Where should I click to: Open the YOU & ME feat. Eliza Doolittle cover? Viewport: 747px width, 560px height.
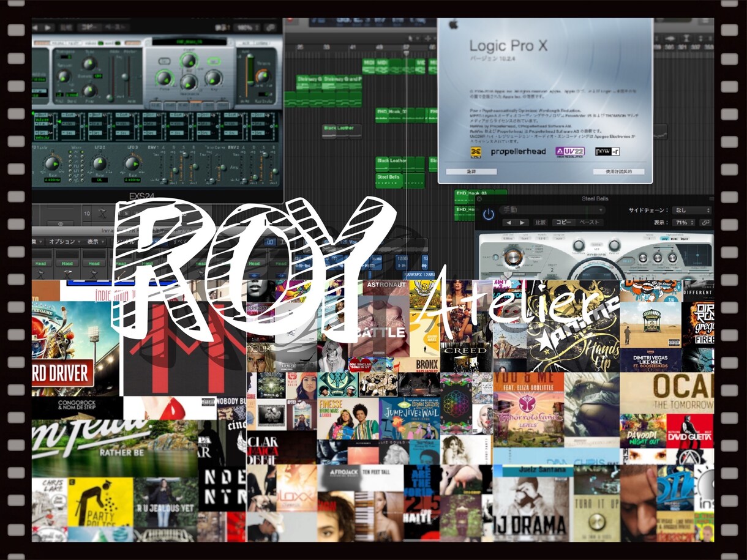[x=528, y=381]
